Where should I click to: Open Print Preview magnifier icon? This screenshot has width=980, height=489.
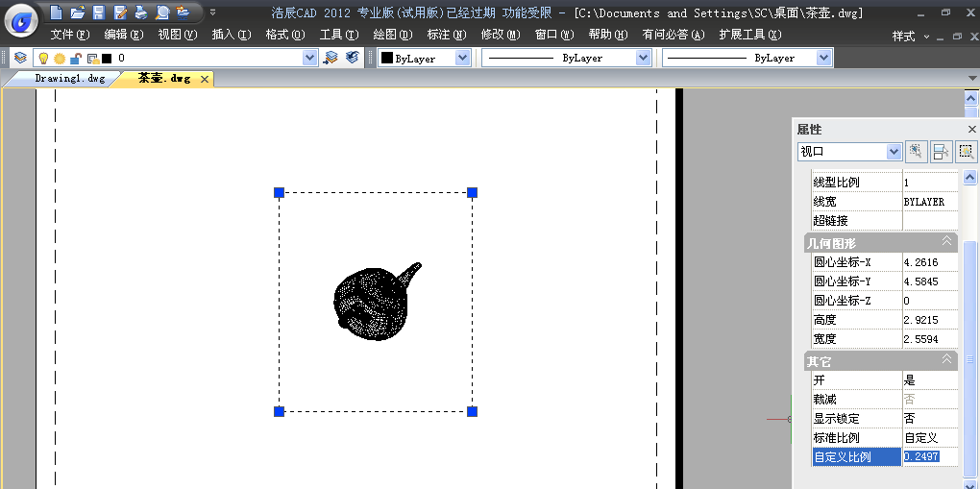click(x=161, y=12)
